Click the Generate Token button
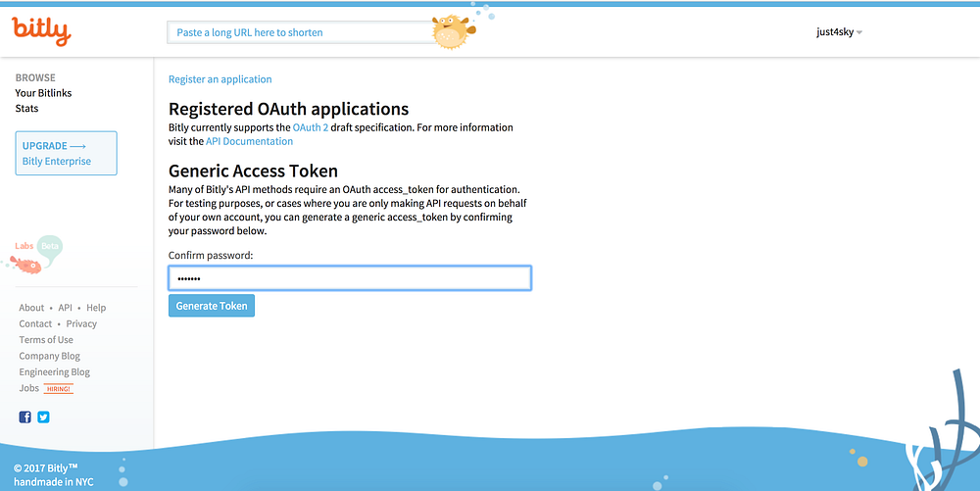The height and width of the screenshot is (491, 980). point(212,306)
